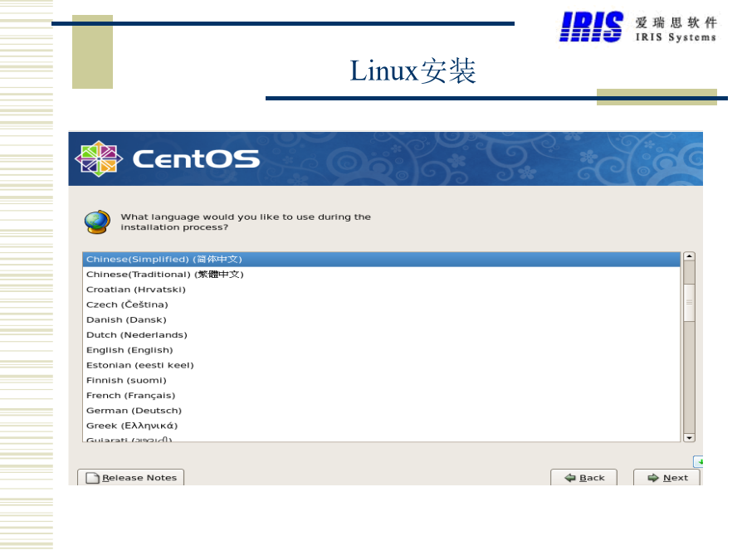Image resolution: width=747 pixels, height=560 pixels.
Task: Click the globe language icon
Action: click(x=97, y=222)
